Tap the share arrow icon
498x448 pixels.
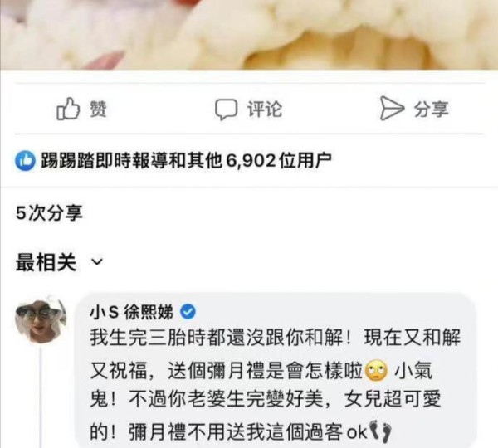[x=392, y=109]
